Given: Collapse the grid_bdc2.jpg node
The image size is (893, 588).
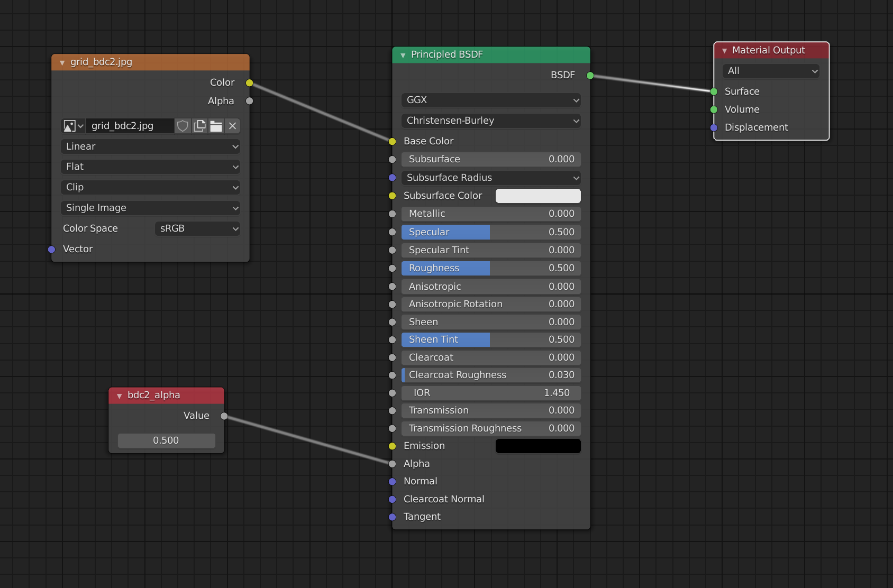Looking at the screenshot, I should (62, 62).
